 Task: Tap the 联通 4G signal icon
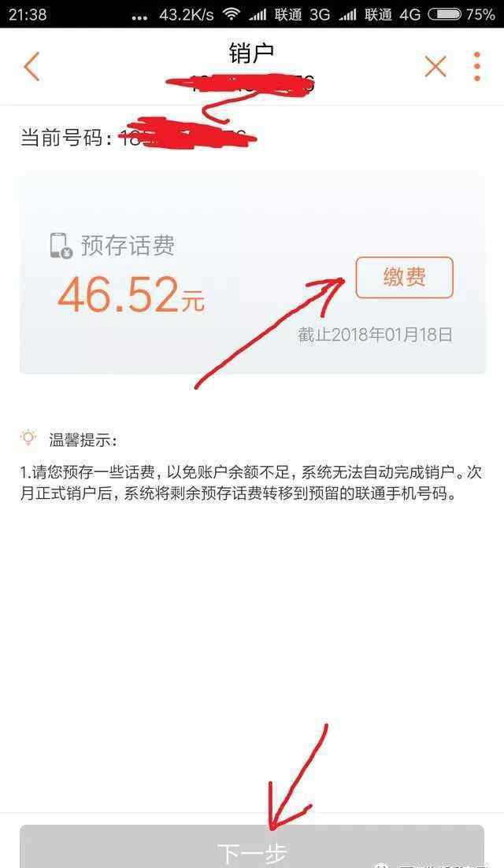pos(348,14)
